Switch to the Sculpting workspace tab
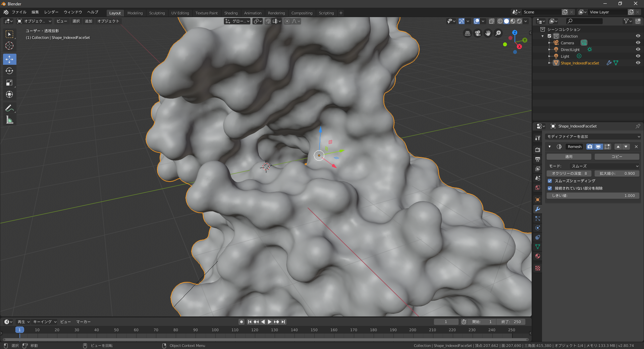Screen dimensions: 644x349 coord(157,13)
